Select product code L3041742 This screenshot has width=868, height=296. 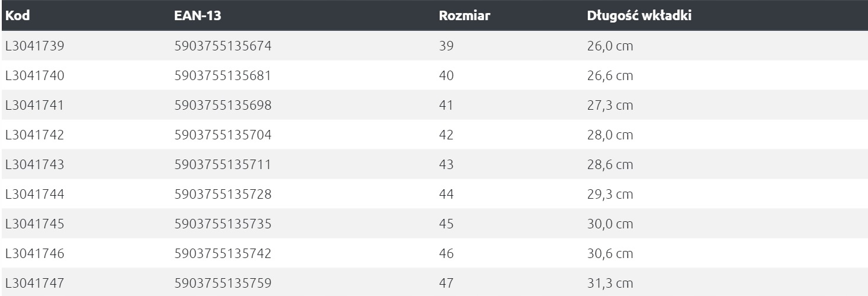point(34,135)
